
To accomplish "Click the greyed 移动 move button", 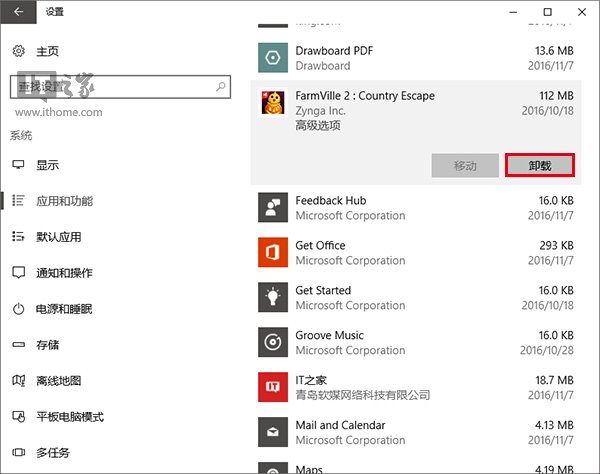I will 465,165.
